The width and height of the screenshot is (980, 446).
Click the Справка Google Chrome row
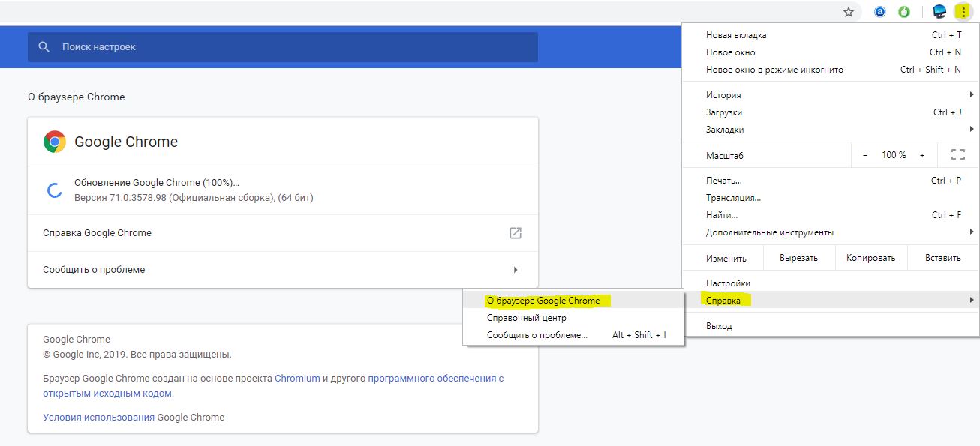[x=283, y=233]
